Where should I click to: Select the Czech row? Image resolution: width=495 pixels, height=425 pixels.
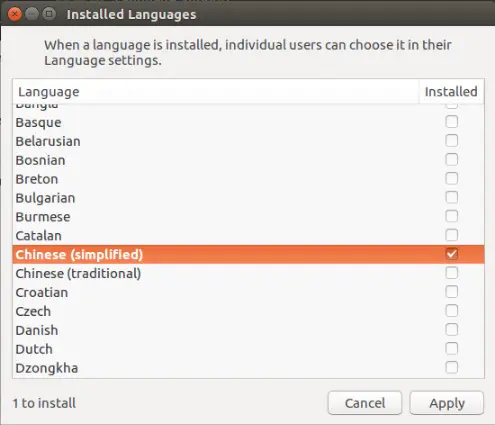[248, 311]
